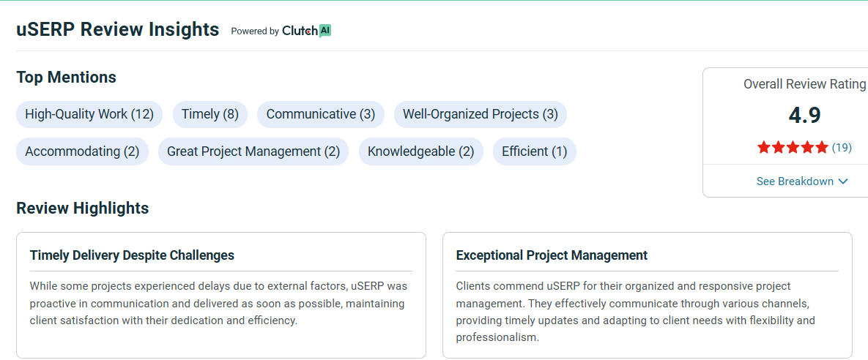This screenshot has height=360, width=868.
Task: Open the See Breakdown link
Action: [x=795, y=181]
